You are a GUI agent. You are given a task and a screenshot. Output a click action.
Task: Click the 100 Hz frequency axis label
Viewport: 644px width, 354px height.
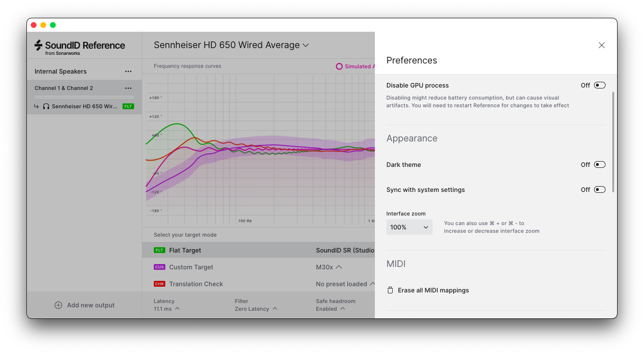click(245, 221)
